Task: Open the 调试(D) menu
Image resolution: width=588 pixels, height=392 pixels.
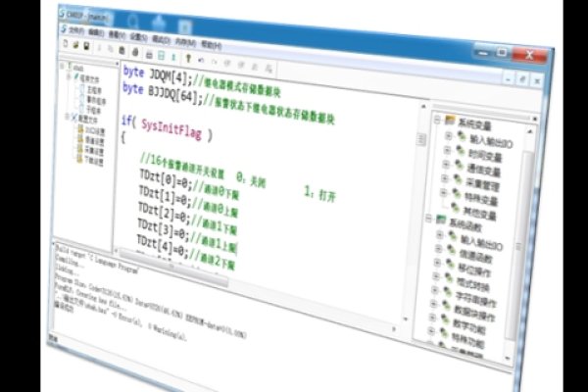Action: (161, 39)
